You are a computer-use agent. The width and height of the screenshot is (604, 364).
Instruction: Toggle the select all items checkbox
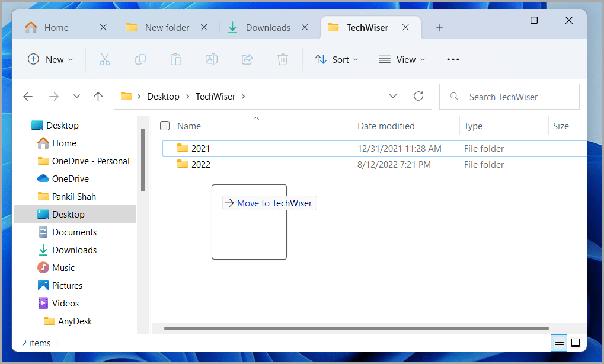[x=165, y=126]
